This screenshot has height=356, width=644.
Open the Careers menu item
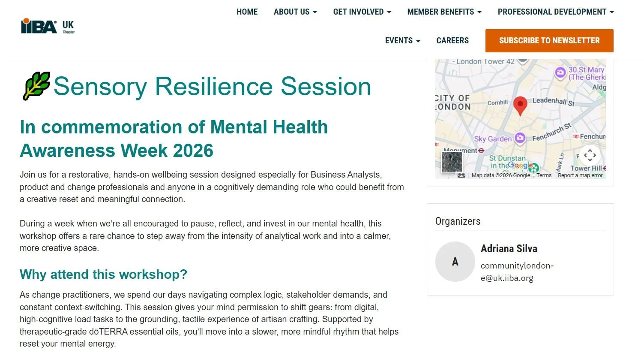452,41
